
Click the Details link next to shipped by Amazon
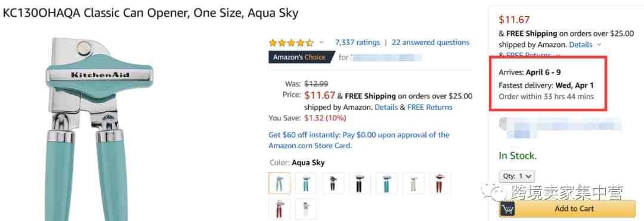click(386, 107)
